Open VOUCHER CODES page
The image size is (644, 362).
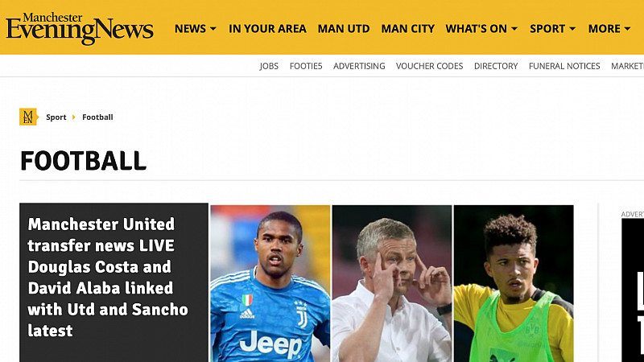point(430,66)
